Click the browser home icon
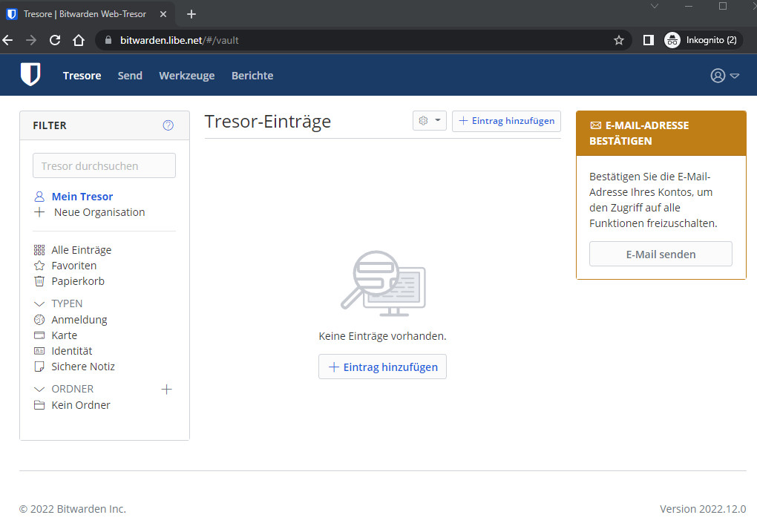 tap(79, 40)
